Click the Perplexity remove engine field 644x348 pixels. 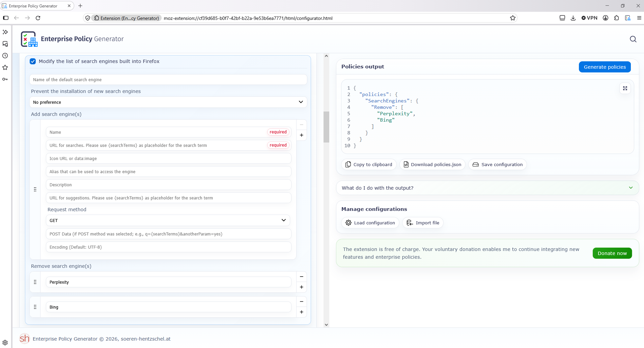(168, 282)
